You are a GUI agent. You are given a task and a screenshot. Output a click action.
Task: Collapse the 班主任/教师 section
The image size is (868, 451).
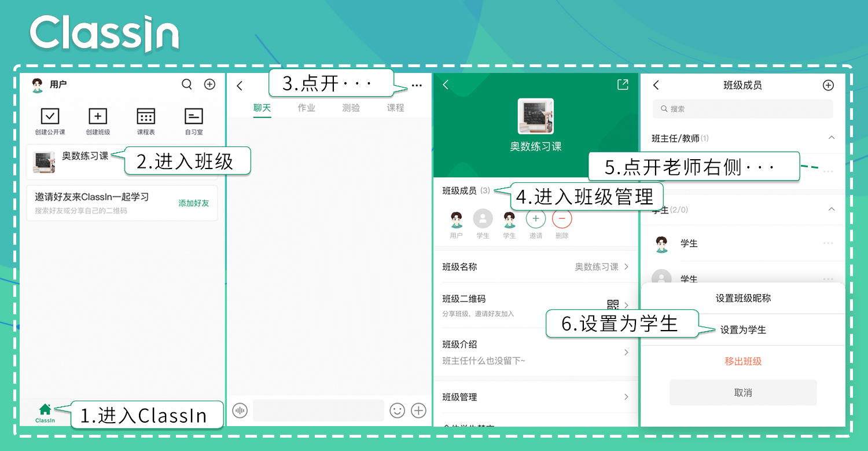pos(832,138)
